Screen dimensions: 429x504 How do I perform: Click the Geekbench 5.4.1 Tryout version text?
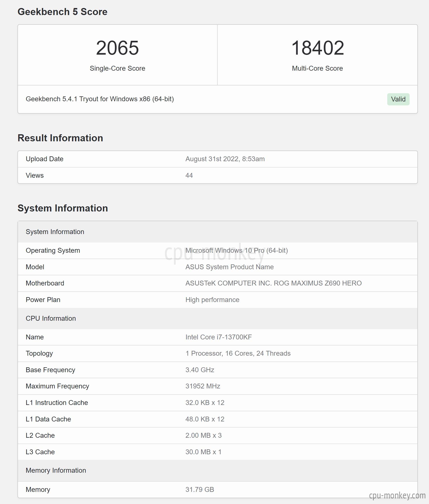coord(100,99)
